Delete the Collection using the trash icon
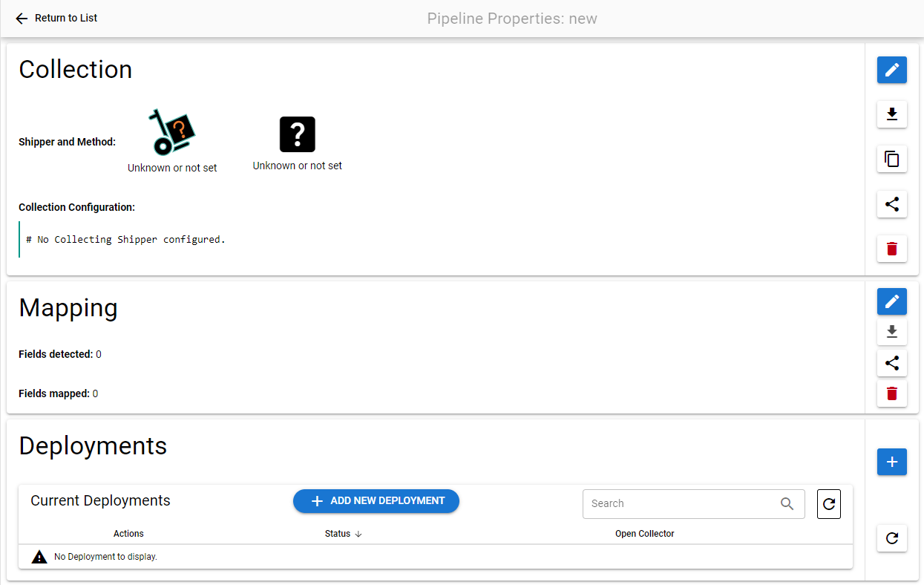The image size is (924, 585). point(891,248)
